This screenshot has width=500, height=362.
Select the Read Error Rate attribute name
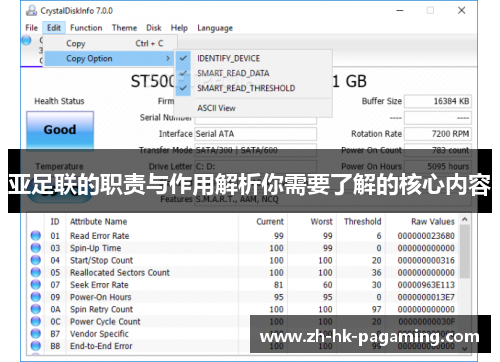tap(99, 236)
